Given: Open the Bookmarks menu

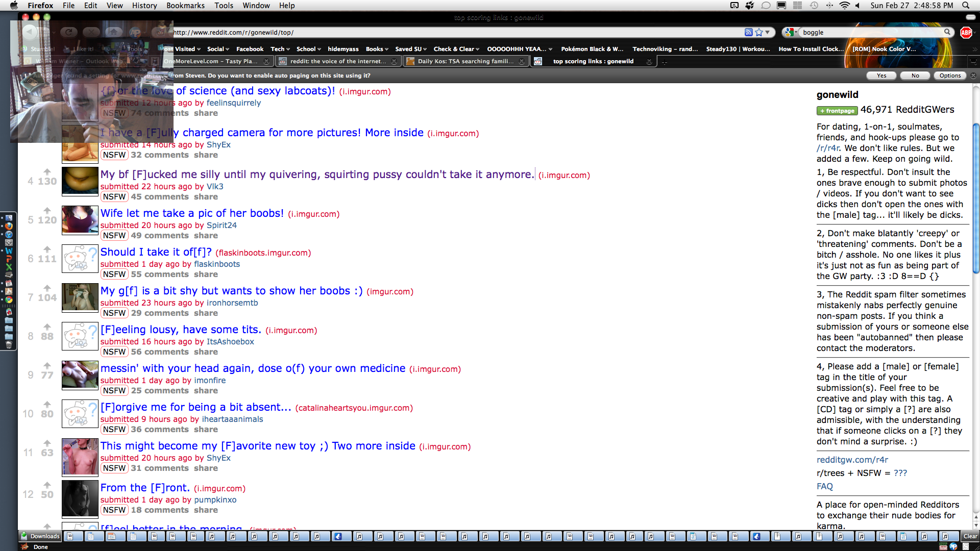Looking at the screenshot, I should pyautogui.click(x=185, y=6).
